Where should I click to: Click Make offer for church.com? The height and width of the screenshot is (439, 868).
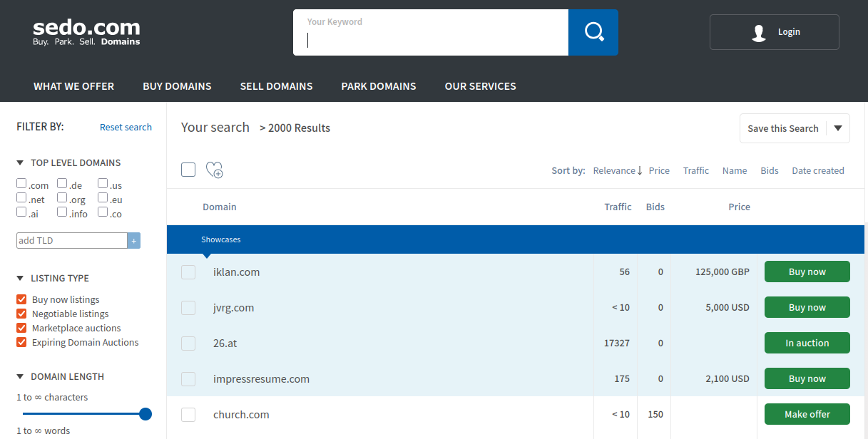pos(807,414)
